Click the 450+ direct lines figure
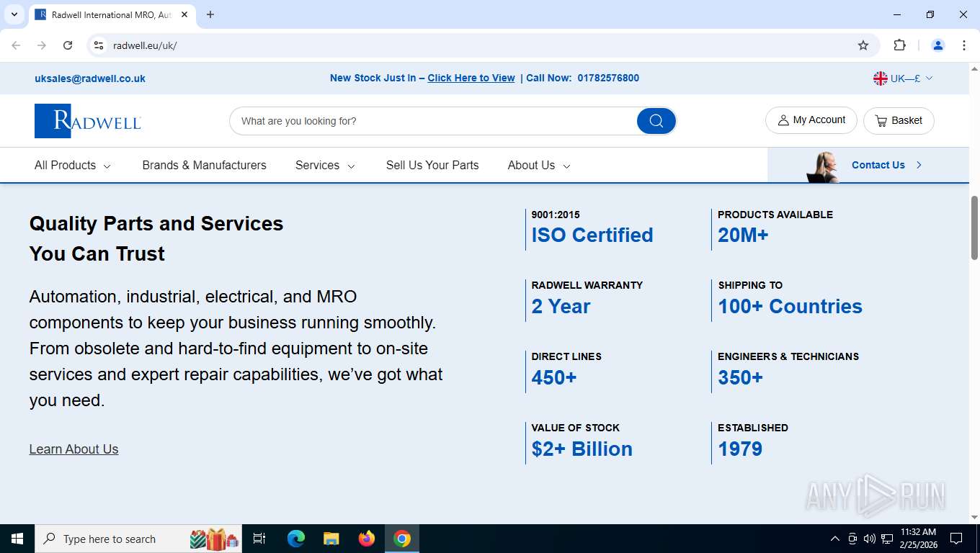980x553 pixels. coord(554,377)
